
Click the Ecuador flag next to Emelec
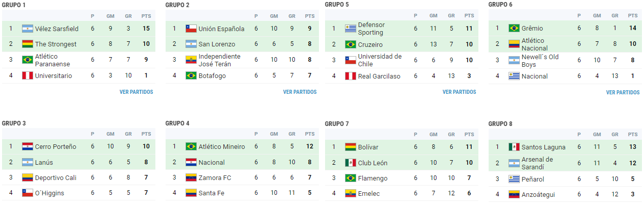tap(351, 194)
